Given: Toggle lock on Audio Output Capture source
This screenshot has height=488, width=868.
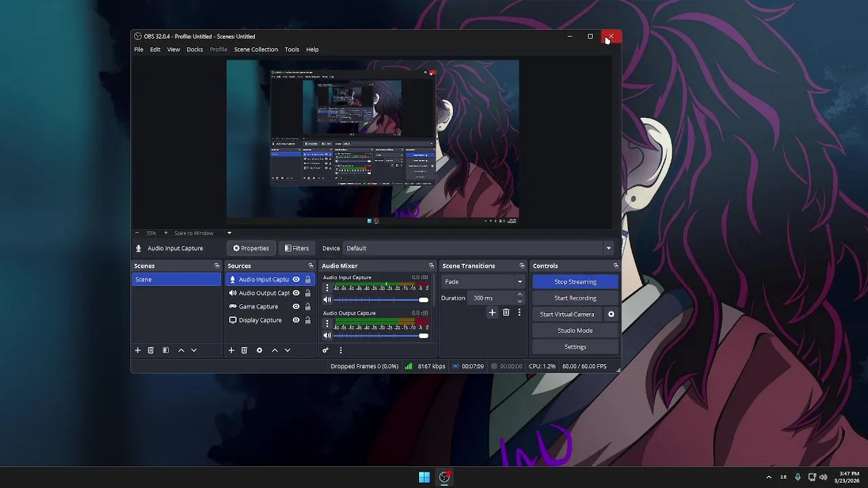Looking at the screenshot, I should (x=308, y=293).
